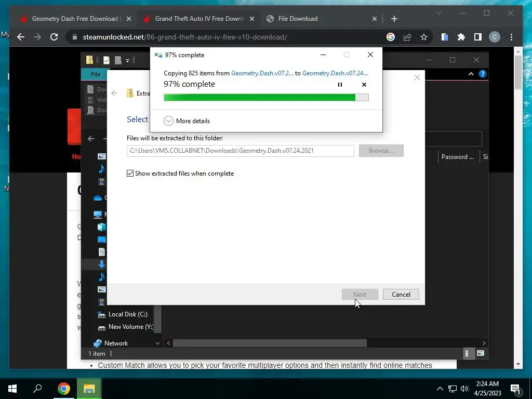Screen dimensions: 532x399
Task: Click the Next button in extract wizard
Action: tap(360, 295)
